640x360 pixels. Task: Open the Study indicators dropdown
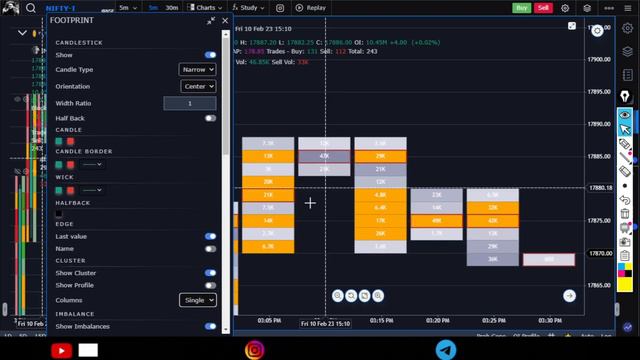point(248,8)
